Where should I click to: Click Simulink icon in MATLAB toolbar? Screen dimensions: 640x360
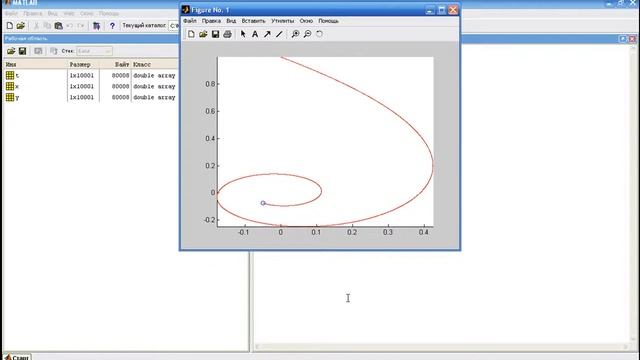tap(96, 26)
